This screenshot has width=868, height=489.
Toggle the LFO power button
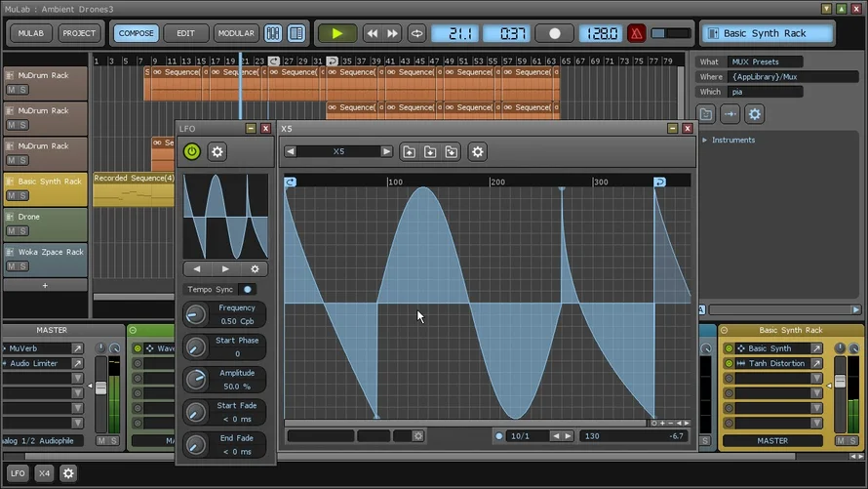192,151
